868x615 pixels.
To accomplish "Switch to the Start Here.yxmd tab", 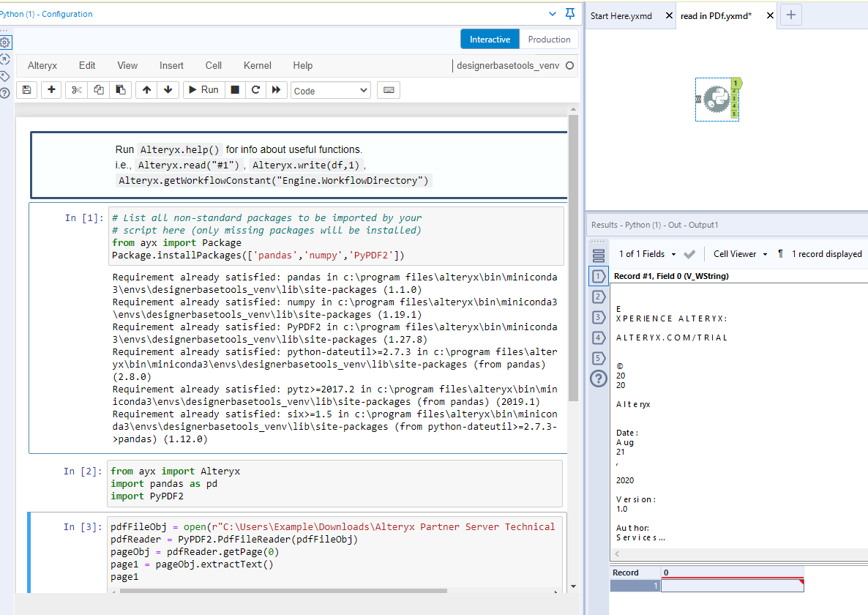I will click(x=621, y=15).
